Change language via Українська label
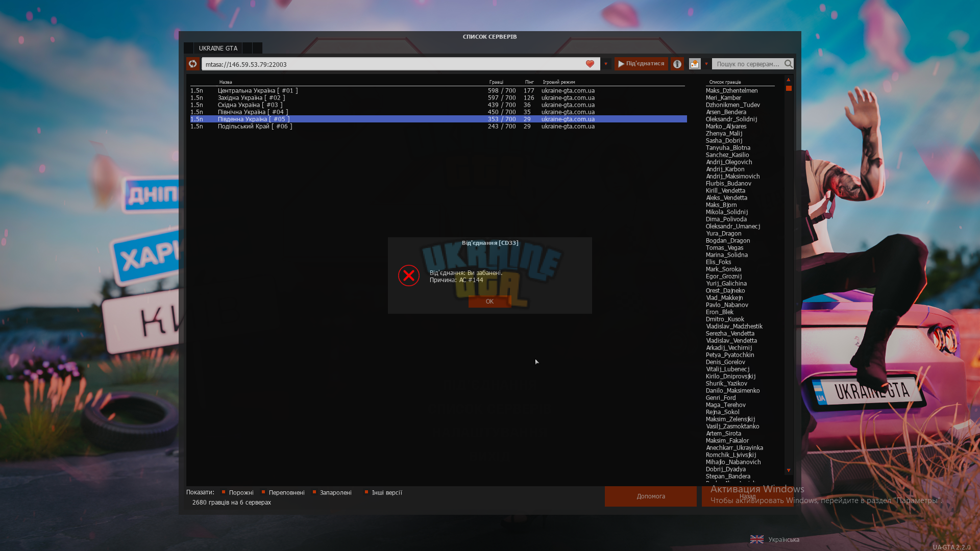 [783, 539]
